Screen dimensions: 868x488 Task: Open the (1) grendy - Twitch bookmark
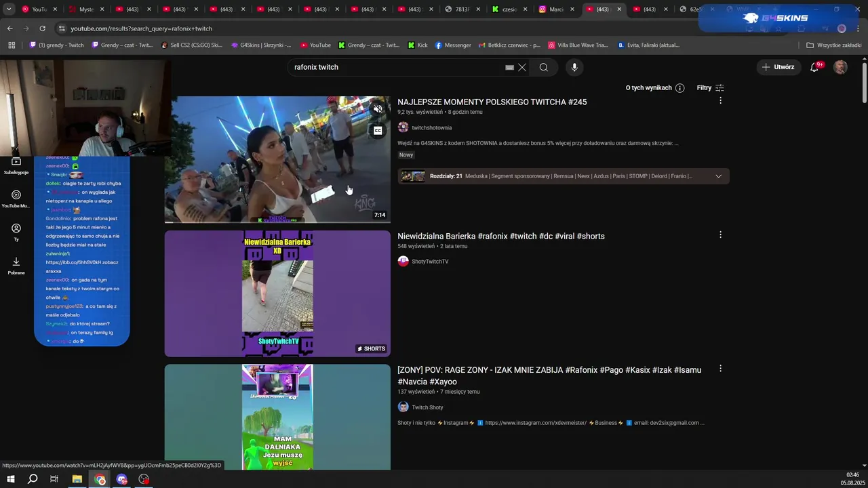tap(57, 45)
